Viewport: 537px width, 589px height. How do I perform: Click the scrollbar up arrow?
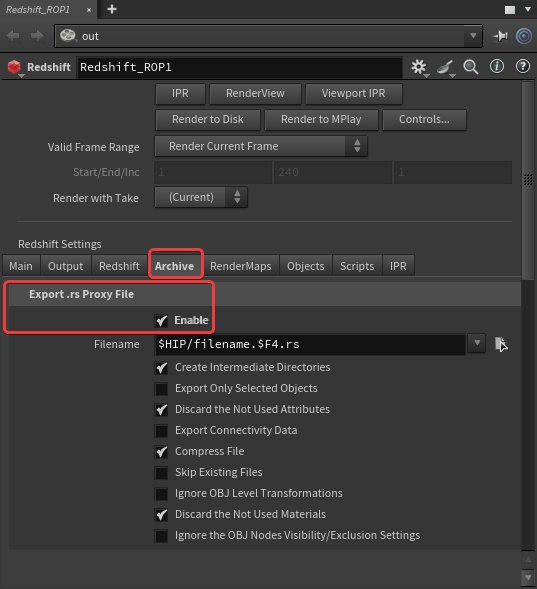pyautogui.click(x=528, y=560)
